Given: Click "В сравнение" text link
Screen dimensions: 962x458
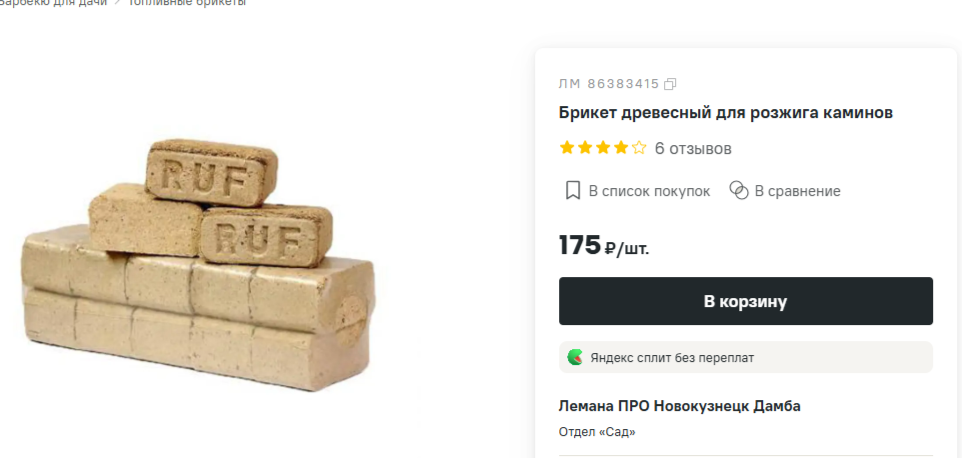Looking at the screenshot, I should click(x=798, y=191).
